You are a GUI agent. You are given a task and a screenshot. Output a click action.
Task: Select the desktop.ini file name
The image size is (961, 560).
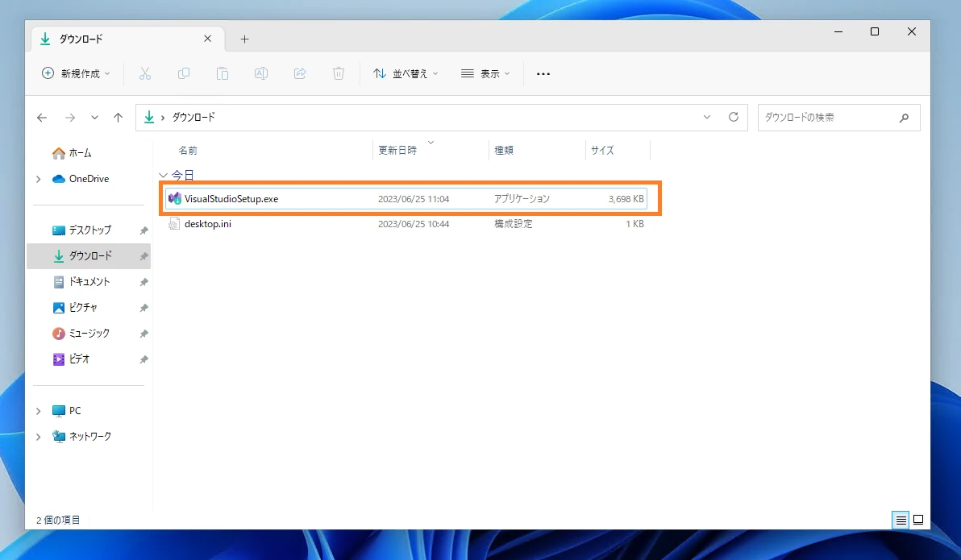point(208,224)
